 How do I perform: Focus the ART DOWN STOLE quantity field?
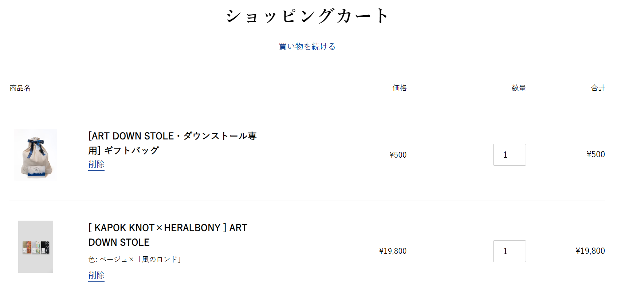pos(509,251)
